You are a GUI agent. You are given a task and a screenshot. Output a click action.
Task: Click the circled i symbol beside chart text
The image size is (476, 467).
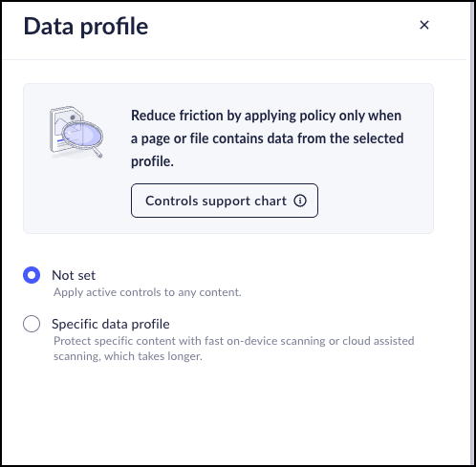300,201
